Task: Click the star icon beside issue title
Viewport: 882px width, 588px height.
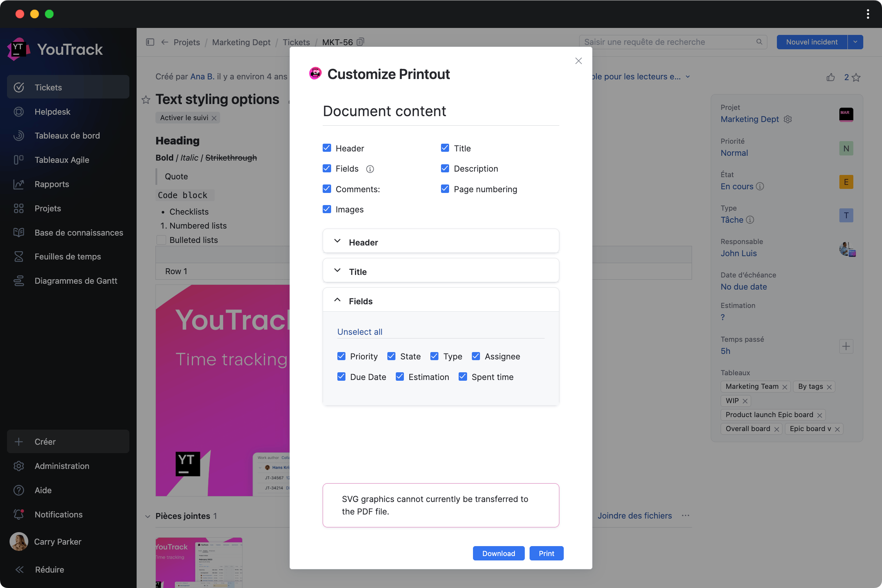Action: coord(146,100)
